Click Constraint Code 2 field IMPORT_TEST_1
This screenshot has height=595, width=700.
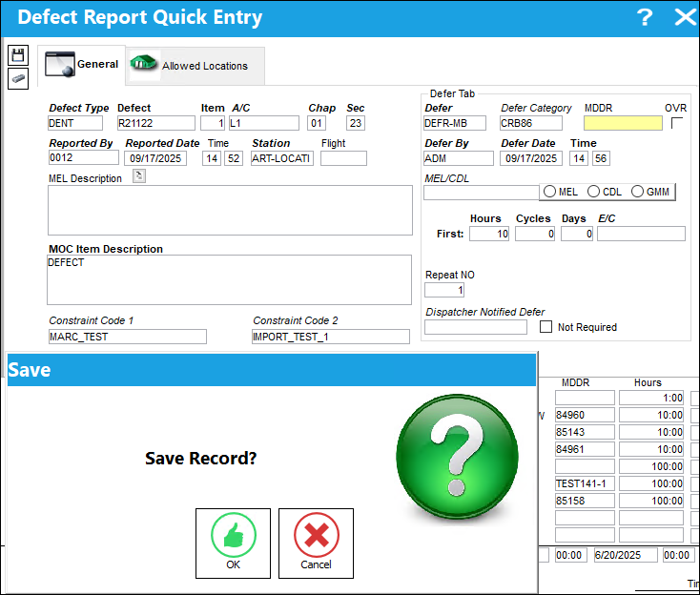[330, 337]
